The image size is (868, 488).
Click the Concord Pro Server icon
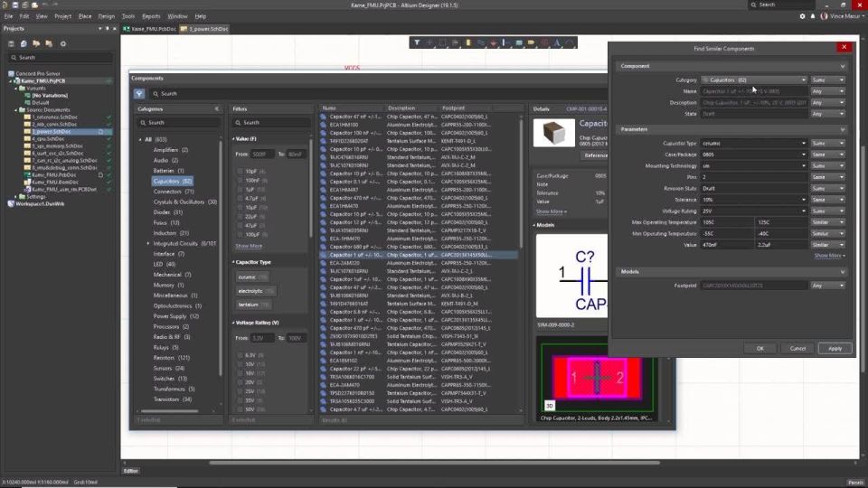11,73
